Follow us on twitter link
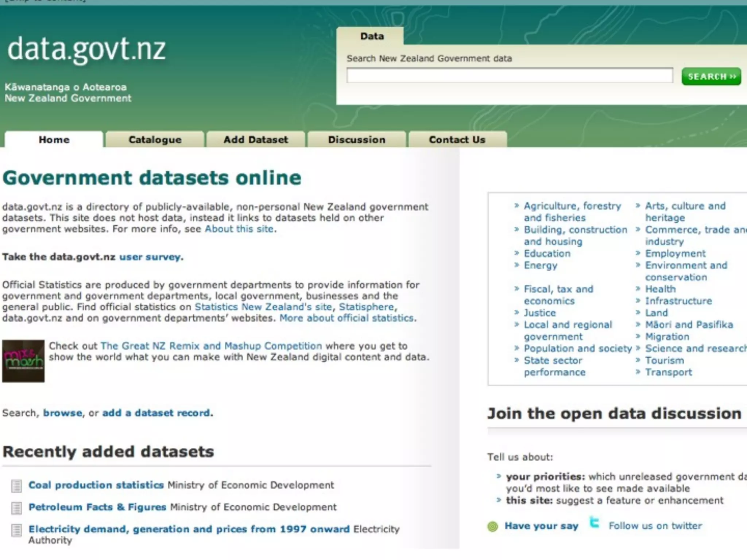The height and width of the screenshot is (560, 747). 655,526
